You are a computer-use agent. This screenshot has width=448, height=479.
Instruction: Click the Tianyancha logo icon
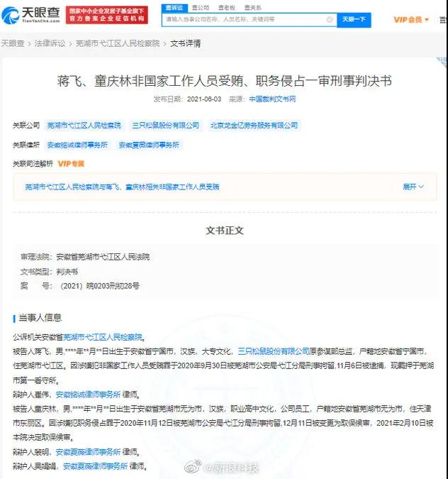coord(11,16)
